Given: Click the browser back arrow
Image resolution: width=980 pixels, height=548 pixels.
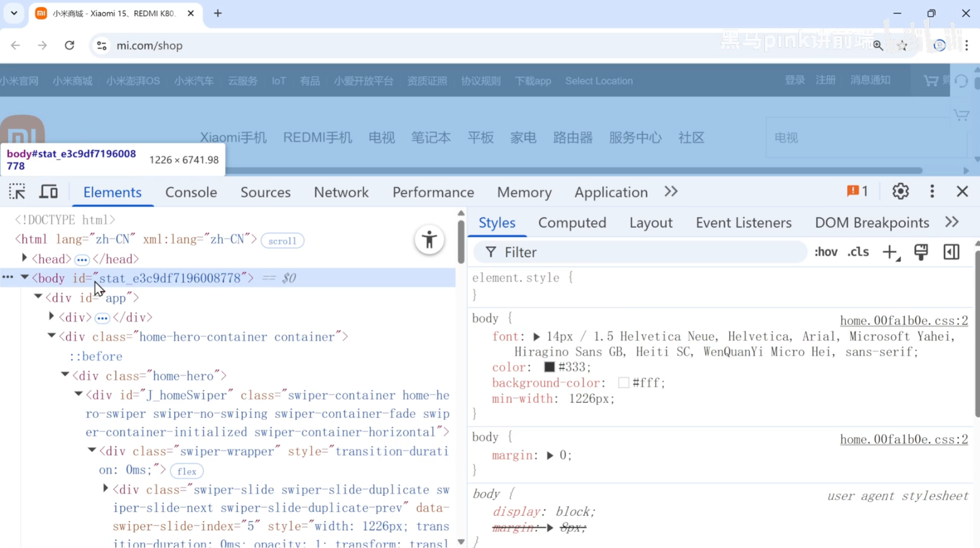Looking at the screenshot, I should [15, 45].
